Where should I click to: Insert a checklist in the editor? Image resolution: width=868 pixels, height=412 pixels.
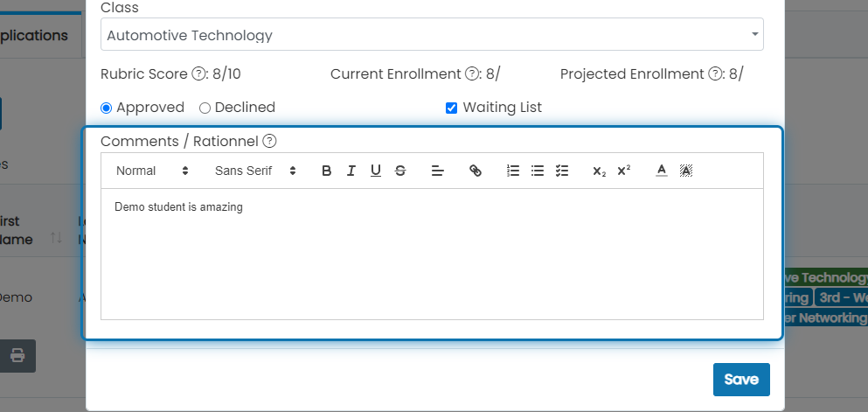click(x=562, y=171)
